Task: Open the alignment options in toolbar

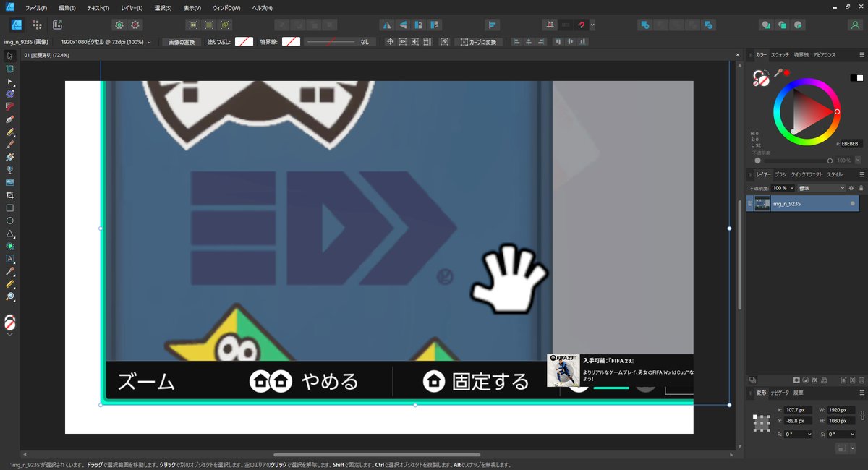Action: click(493, 24)
